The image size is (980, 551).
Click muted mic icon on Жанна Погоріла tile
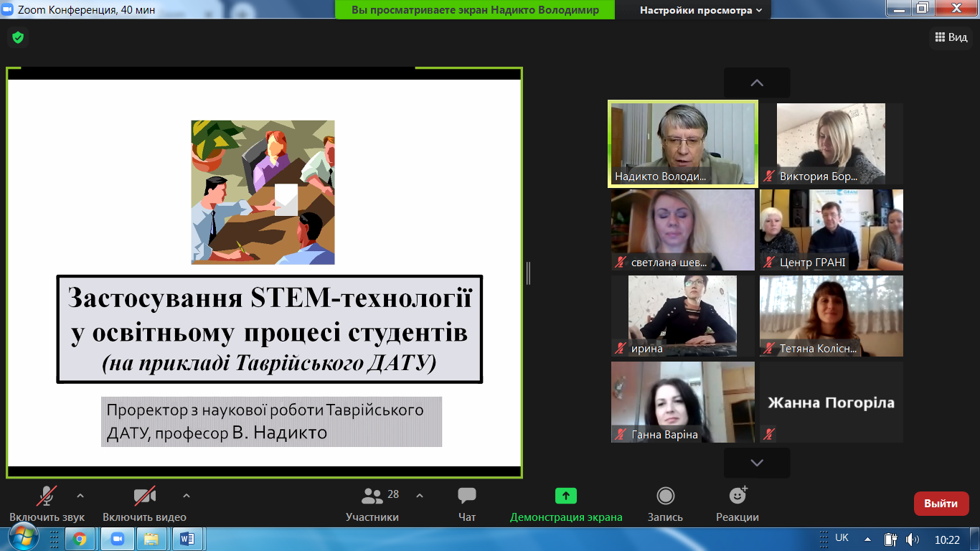[770, 433]
